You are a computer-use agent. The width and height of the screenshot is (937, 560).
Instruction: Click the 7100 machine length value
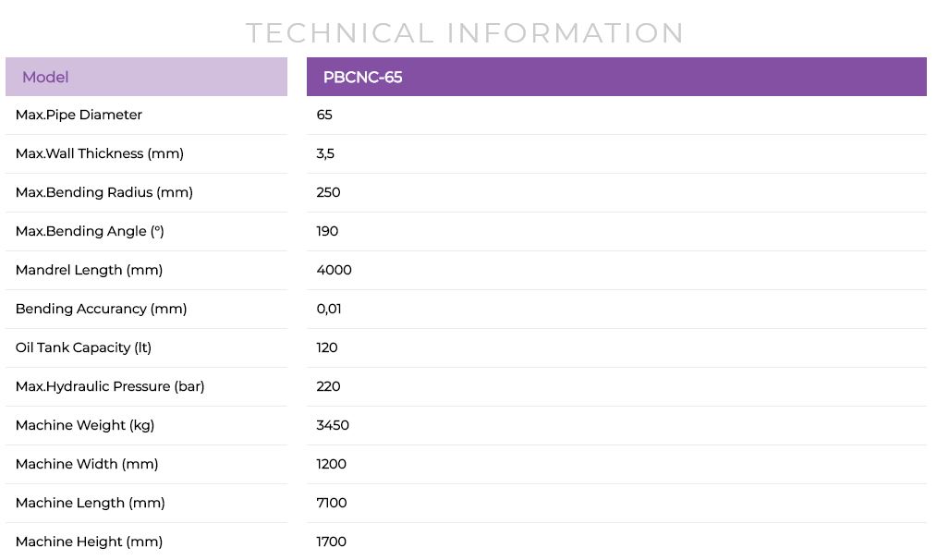point(332,504)
